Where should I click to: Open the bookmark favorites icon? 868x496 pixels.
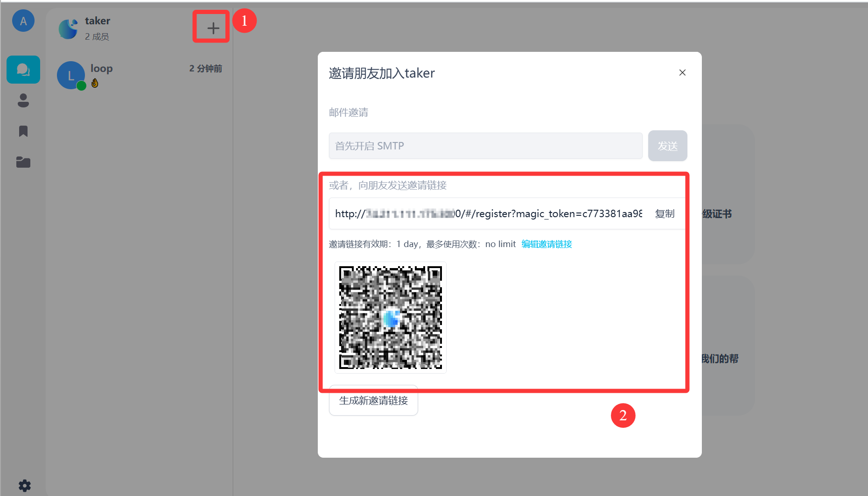tap(23, 131)
